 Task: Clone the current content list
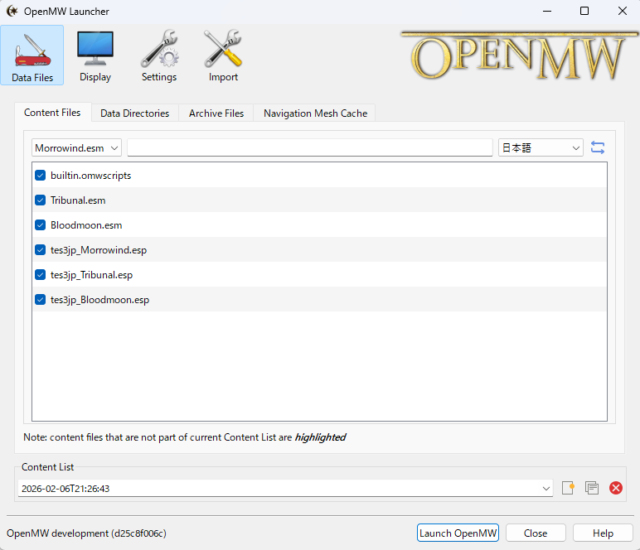tap(592, 488)
